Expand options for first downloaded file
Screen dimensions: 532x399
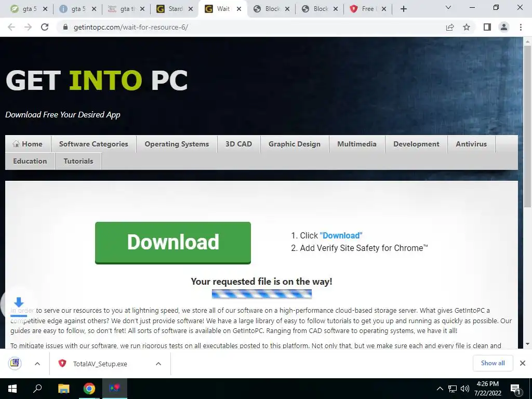pos(37,364)
